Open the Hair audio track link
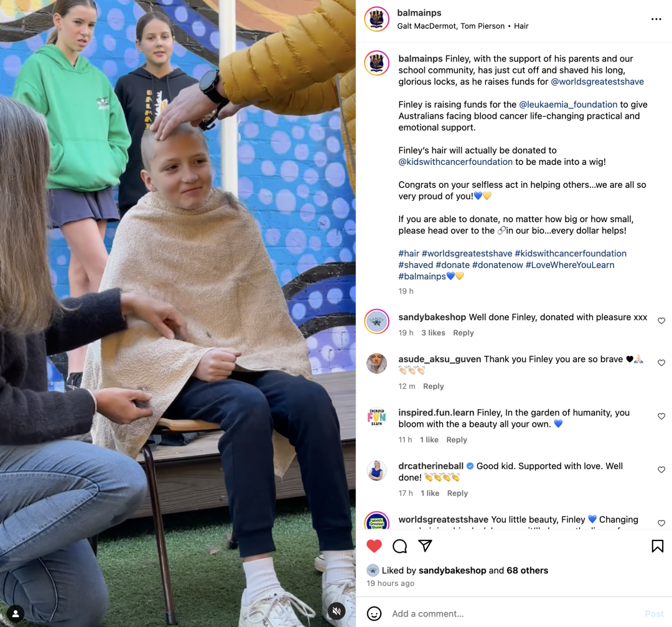Viewport: 672px width, 627px height. tap(521, 26)
